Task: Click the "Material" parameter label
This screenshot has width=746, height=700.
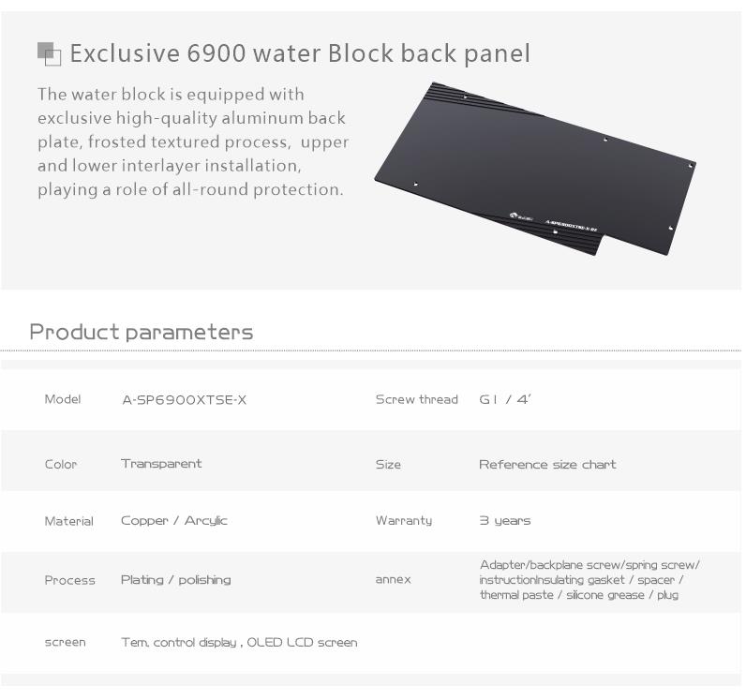Action: pyautogui.click(x=68, y=521)
